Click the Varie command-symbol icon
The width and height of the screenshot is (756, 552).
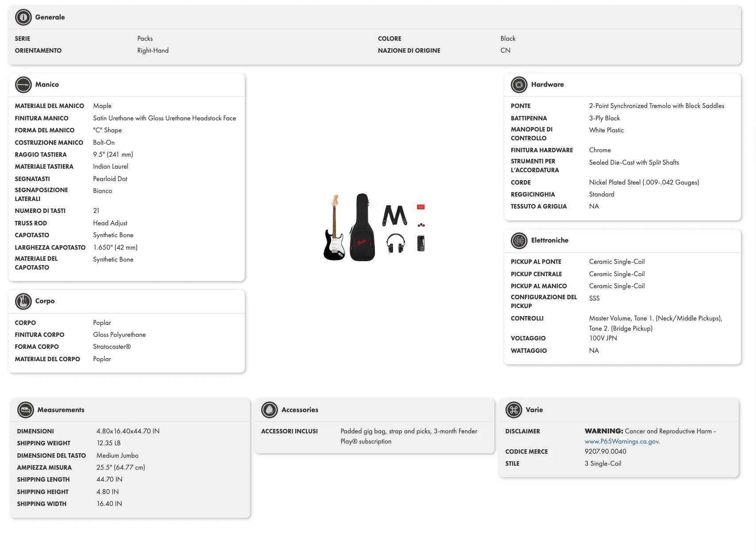513,410
